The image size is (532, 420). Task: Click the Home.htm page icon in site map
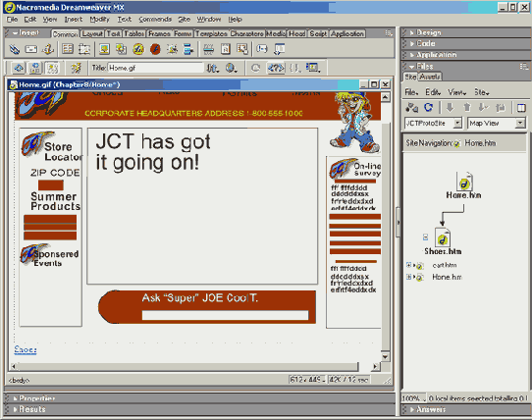(464, 182)
